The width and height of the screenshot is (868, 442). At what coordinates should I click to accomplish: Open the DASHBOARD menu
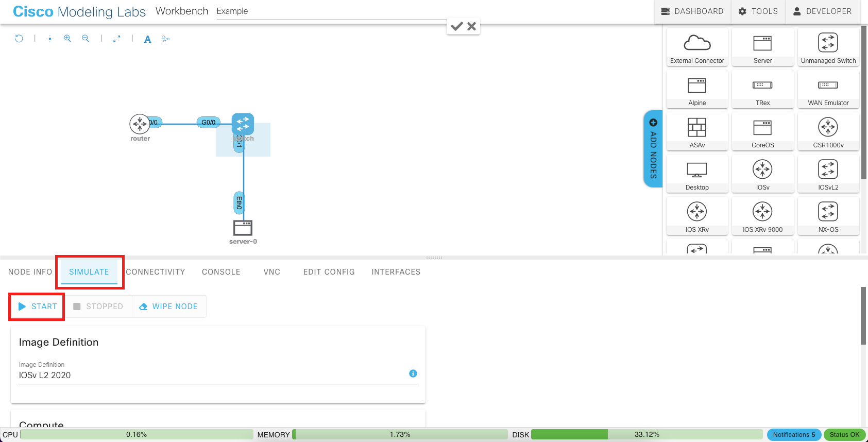click(x=692, y=11)
